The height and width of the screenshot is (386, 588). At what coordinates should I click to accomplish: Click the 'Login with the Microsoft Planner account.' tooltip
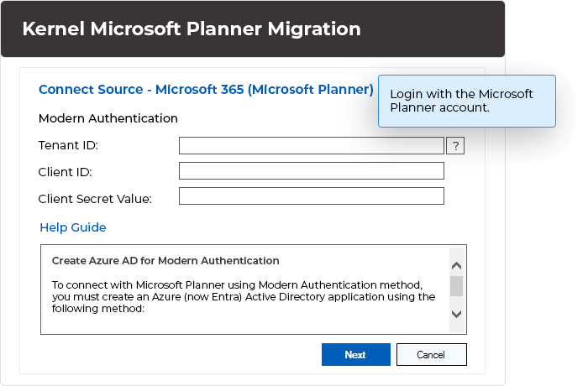click(467, 102)
